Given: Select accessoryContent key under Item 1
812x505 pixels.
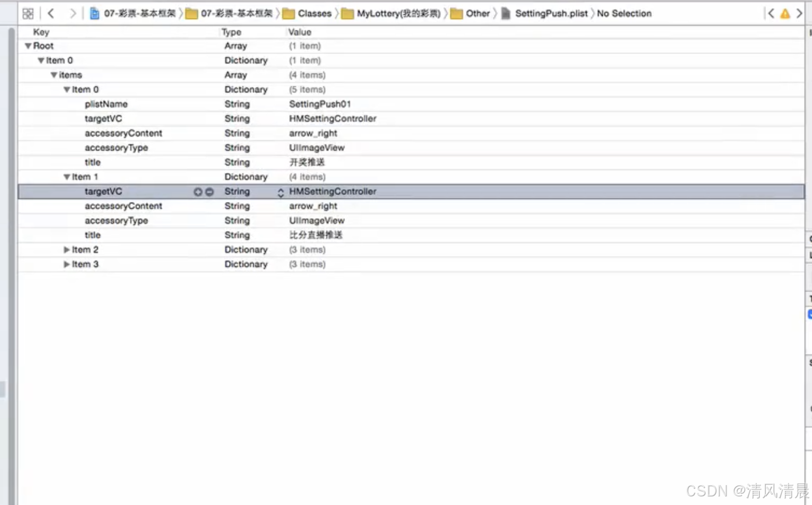Looking at the screenshot, I should (x=123, y=206).
